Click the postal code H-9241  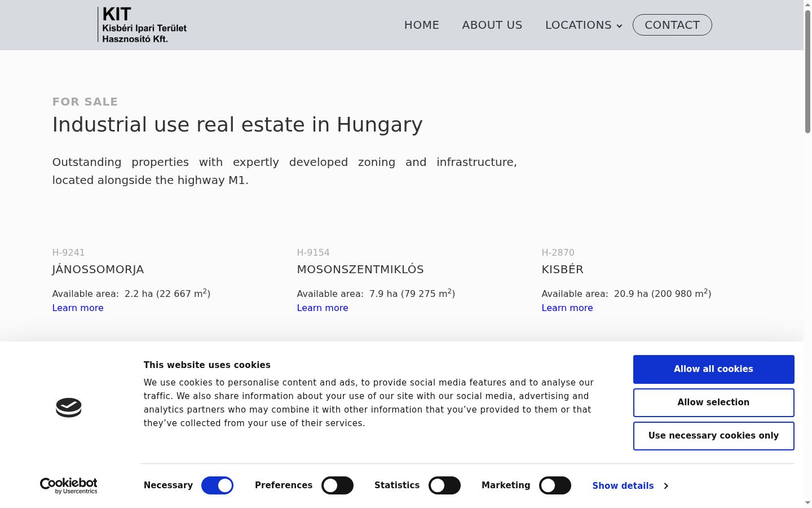69,252
